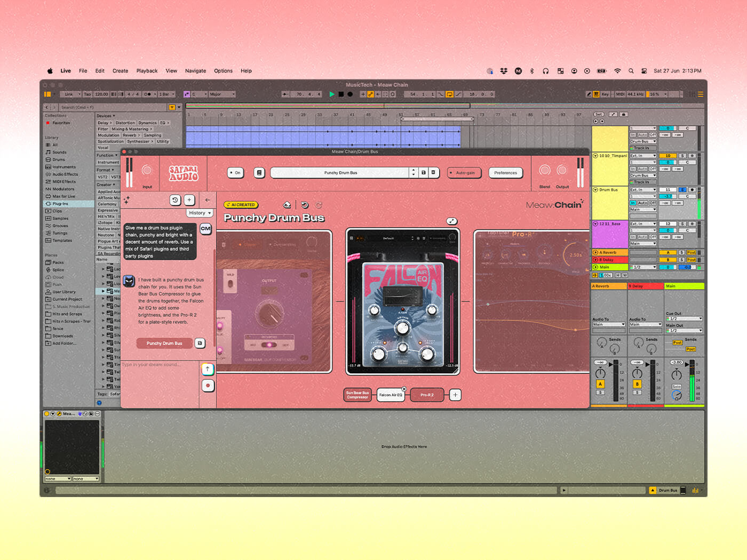Open the Playback menu
Image resolution: width=747 pixels, height=560 pixels.
[147, 71]
